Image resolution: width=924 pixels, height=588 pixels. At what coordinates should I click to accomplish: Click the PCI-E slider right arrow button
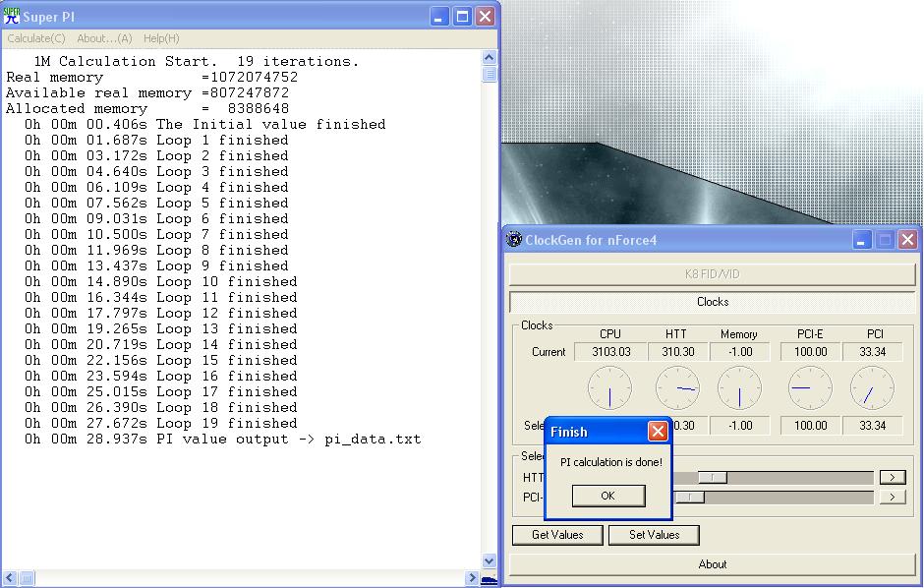click(x=893, y=498)
